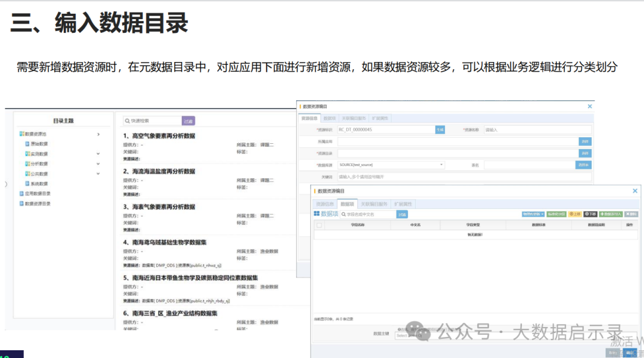Select 数据资源目录 in the tree
Image resolution: width=644 pixels, height=358 pixels.
(x=38, y=203)
